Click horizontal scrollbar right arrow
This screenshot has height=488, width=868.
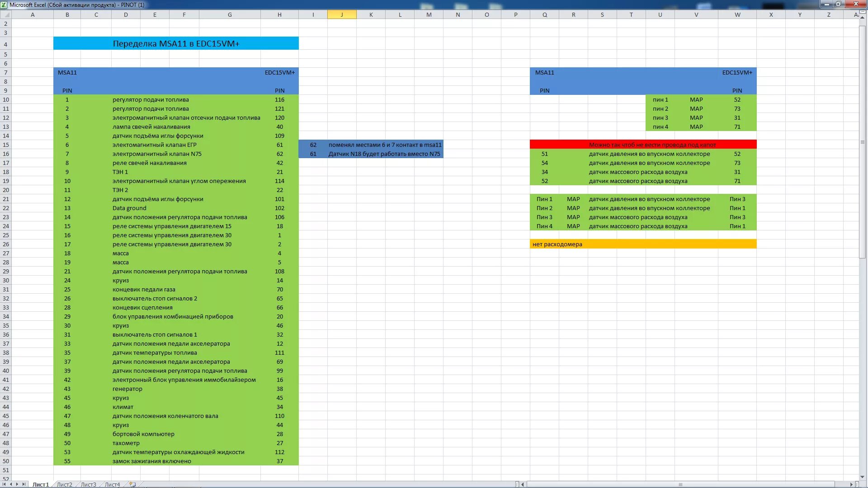[851, 484]
